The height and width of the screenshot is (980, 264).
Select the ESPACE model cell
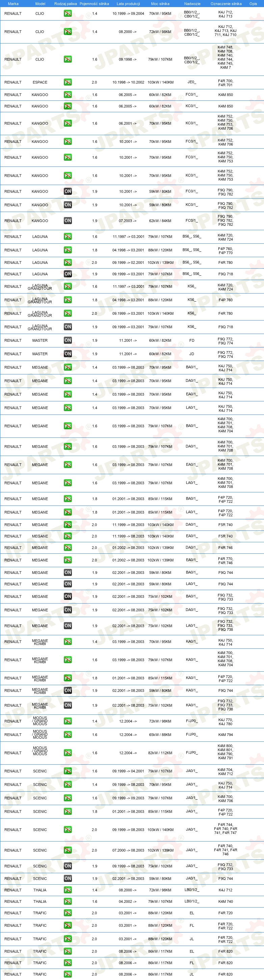click(x=40, y=82)
